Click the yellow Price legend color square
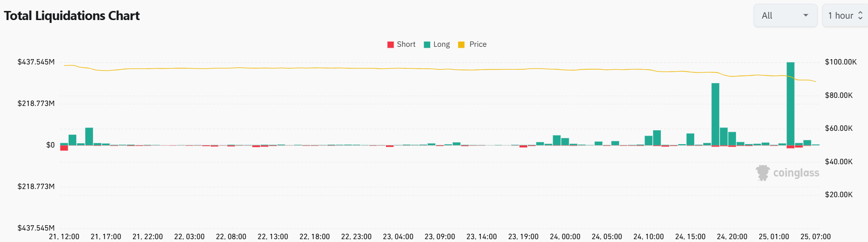Viewport: 868px width, 242px height. pos(461,44)
